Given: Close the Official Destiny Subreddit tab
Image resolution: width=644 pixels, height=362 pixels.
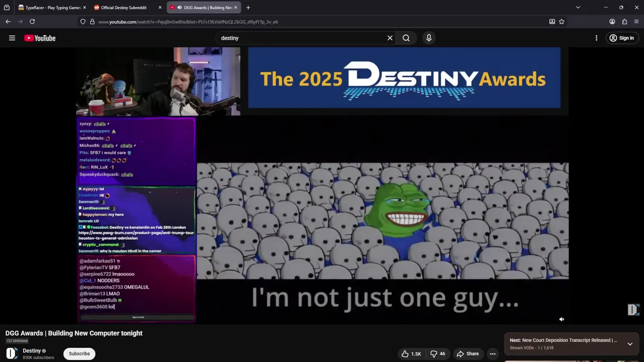Looking at the screenshot, I should coord(160,8).
